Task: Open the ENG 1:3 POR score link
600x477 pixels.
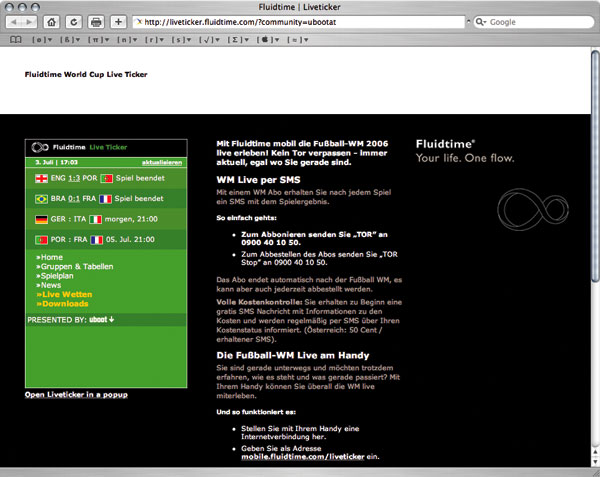Action: click(x=74, y=178)
